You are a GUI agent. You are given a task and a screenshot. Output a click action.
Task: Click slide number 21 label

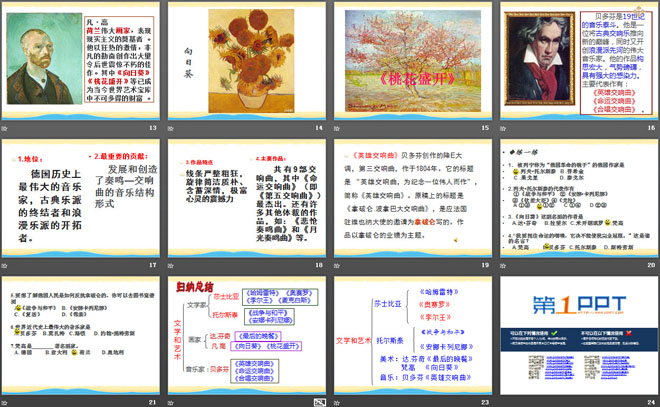click(152, 402)
